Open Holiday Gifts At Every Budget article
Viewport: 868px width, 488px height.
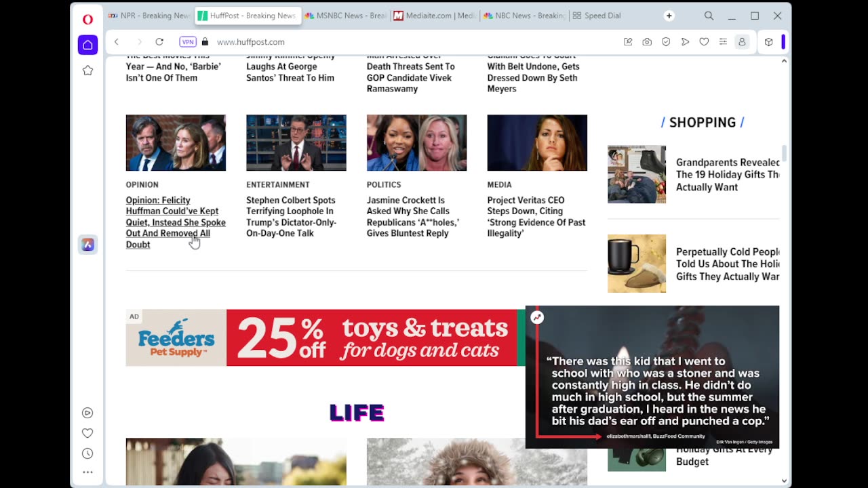726,455
